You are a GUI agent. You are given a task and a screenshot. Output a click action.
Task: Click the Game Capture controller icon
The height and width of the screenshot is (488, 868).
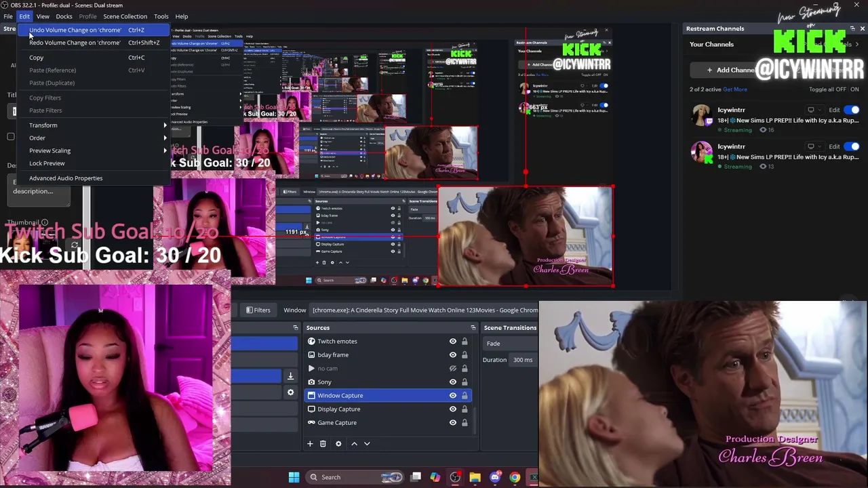(311, 423)
